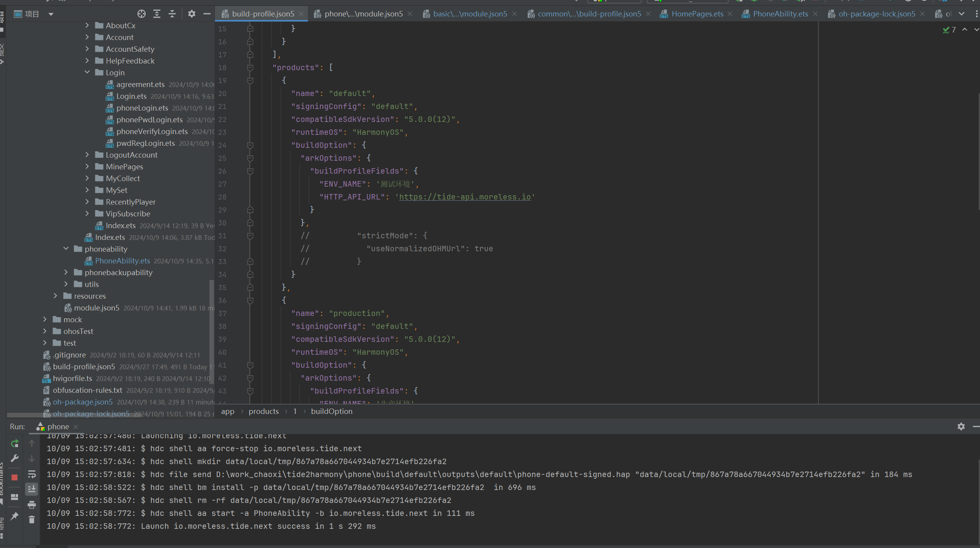
Task: Click the up arrow in Run console
Action: (x=32, y=443)
